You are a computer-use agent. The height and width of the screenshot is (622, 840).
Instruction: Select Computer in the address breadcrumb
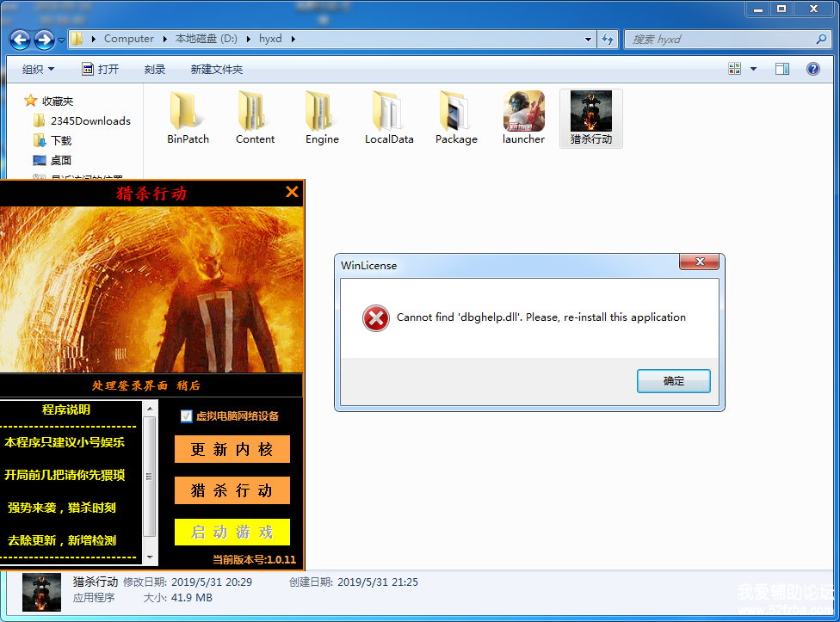click(128, 39)
